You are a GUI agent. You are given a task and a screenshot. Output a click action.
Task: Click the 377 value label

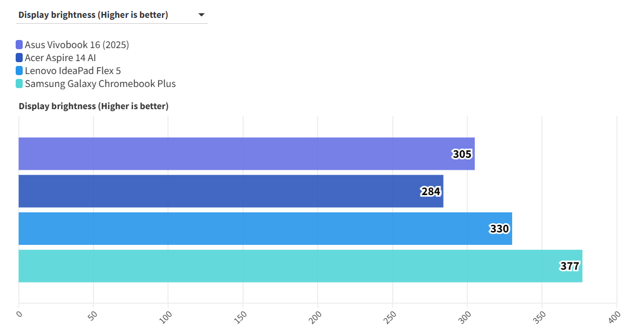pos(569,266)
